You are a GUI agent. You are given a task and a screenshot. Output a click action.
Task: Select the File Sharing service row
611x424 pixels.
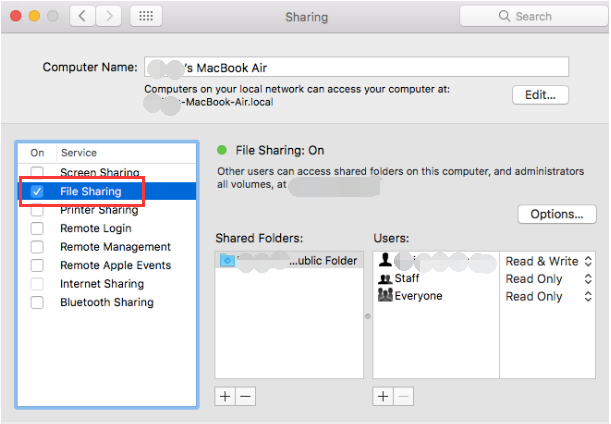107,191
